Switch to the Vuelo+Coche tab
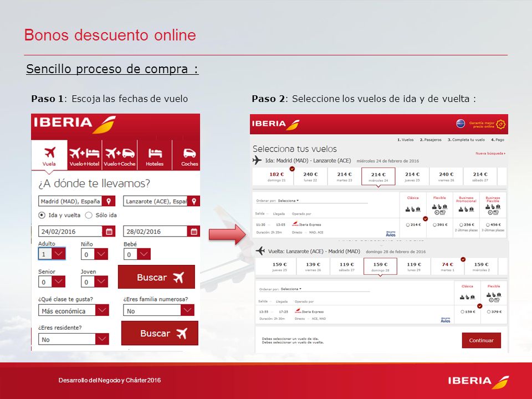Viewport: 532px width, 399px height. point(120,155)
